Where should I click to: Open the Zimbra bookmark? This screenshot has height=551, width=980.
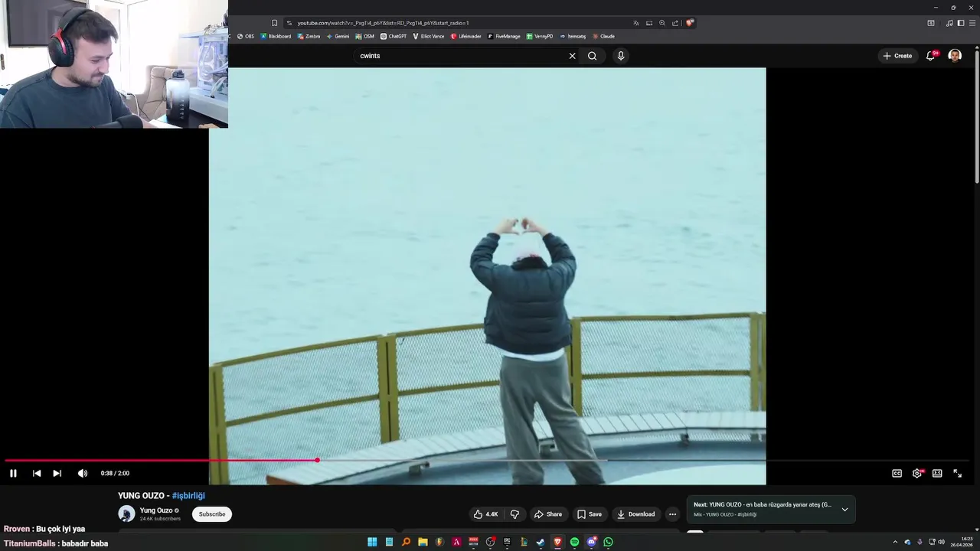pyautogui.click(x=309, y=36)
